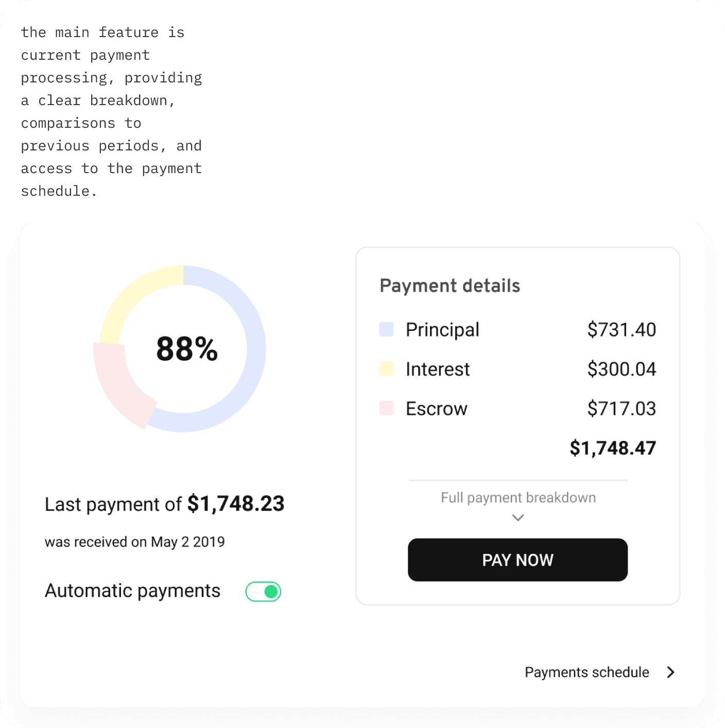The image size is (725, 728).
Task: Click the pink Escrow color swatch
Action: tap(386, 409)
